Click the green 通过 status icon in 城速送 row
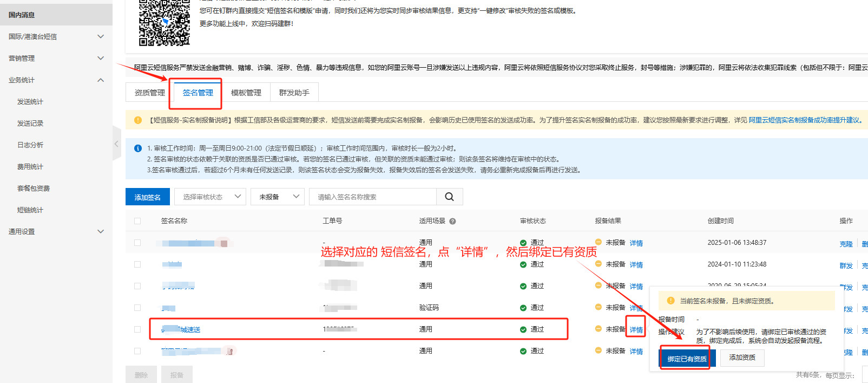868x383 pixels. (x=523, y=329)
